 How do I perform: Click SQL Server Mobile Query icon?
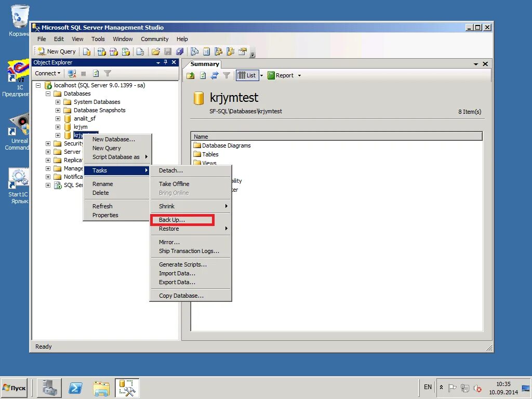pos(140,51)
